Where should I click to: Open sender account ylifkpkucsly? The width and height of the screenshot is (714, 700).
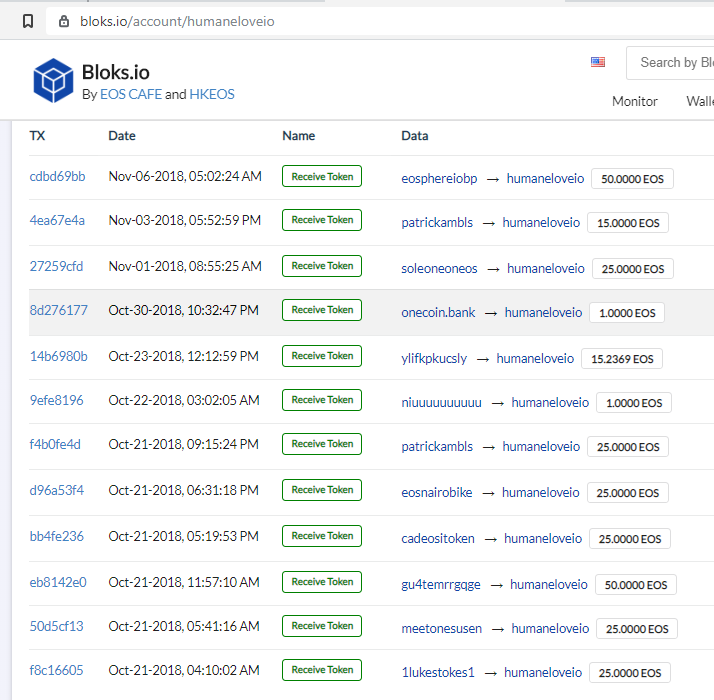pyautogui.click(x=434, y=359)
